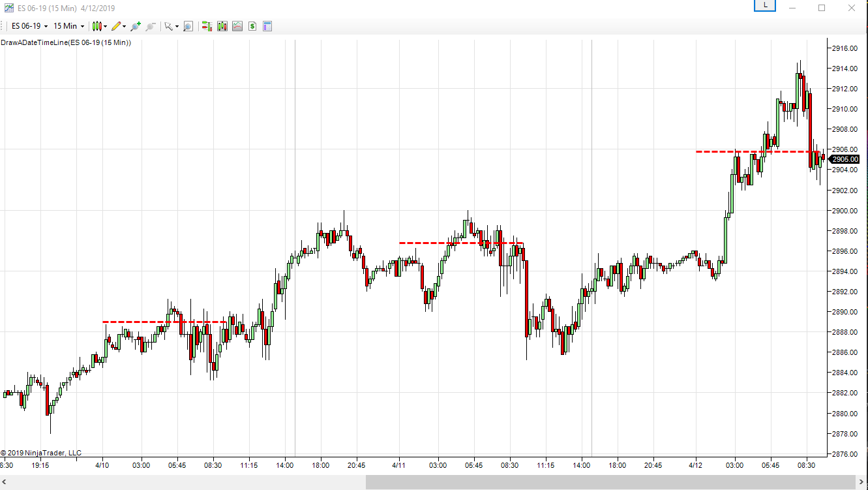Click the 2886.00 price axis label

pos(845,352)
